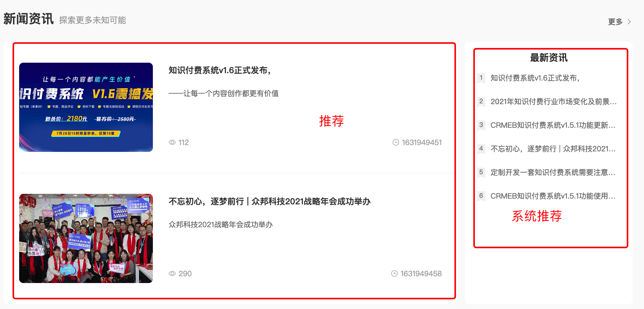644x309 pixels.
Task: Click rank badge number 6 in 最新资讯
Action: coord(481,196)
